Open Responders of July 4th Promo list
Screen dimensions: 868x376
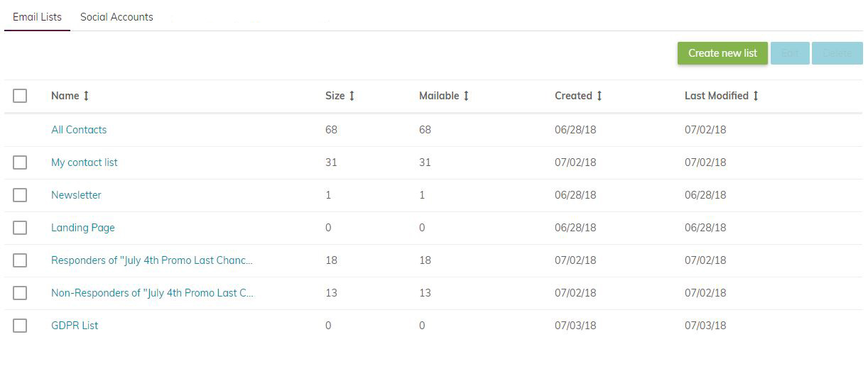pyautogui.click(x=152, y=260)
